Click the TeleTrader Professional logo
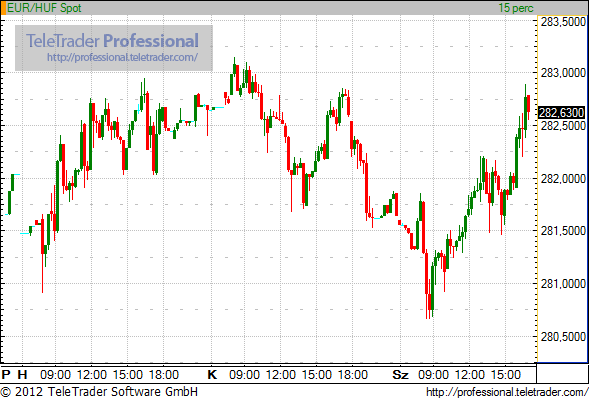Viewport: 589px width, 401px height. [112, 41]
